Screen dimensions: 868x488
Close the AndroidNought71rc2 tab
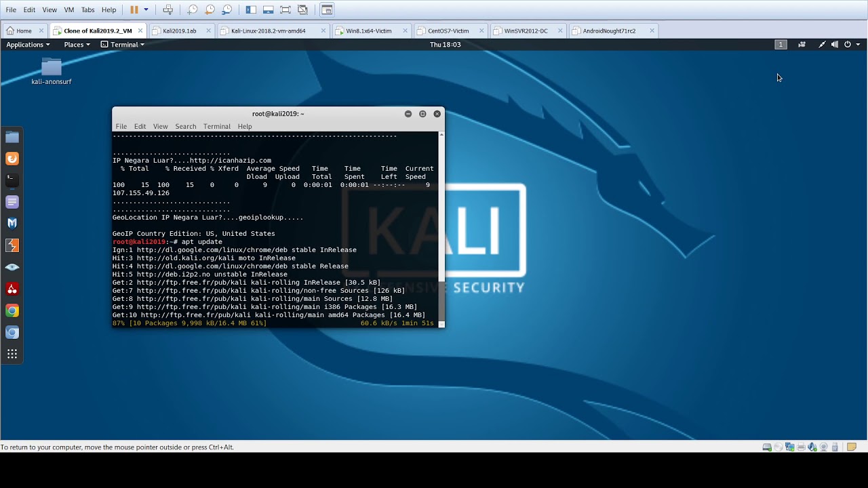[652, 30]
